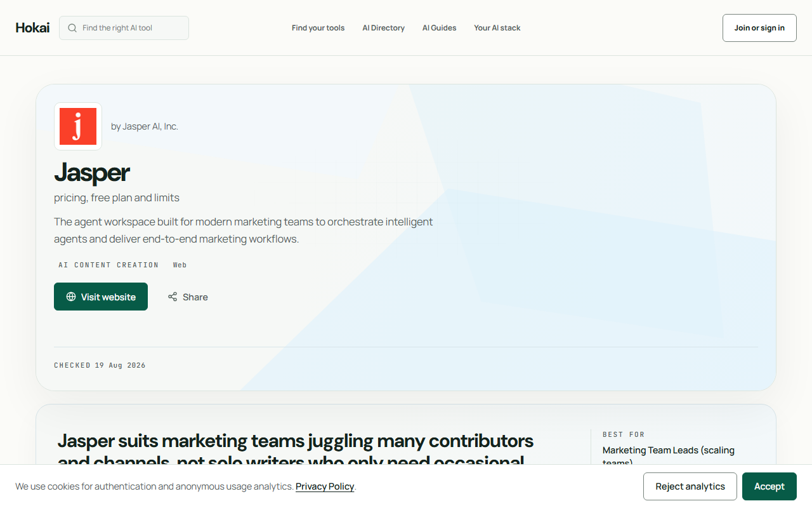Screen dimensions: 812x508
Task: Open the Hokai home logo
Action: 32,28
